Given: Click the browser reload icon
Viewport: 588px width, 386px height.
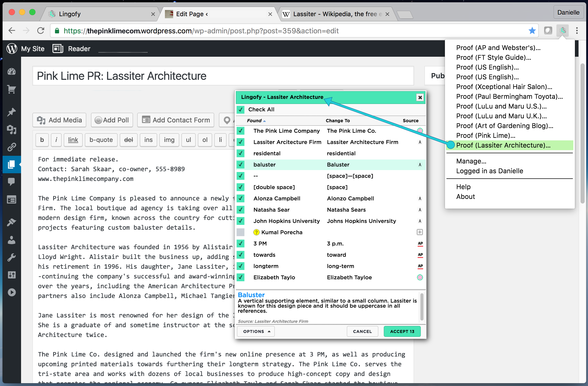Looking at the screenshot, I should (x=41, y=31).
